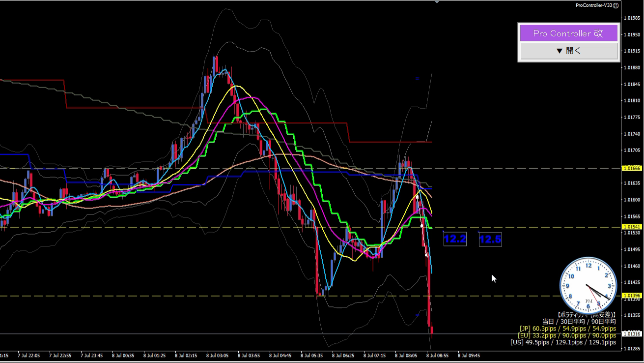
Task: Click the ボラティリティ(高安差) title text
Action: (587, 315)
